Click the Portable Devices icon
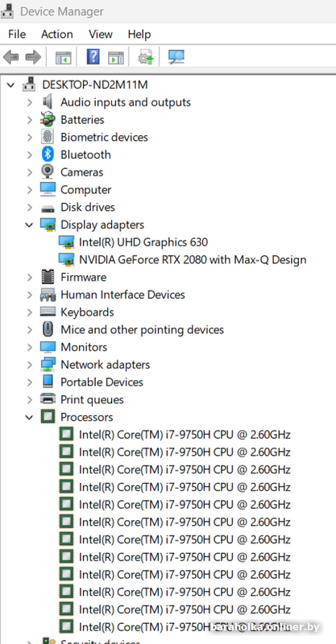The image size is (336, 644). [48, 382]
